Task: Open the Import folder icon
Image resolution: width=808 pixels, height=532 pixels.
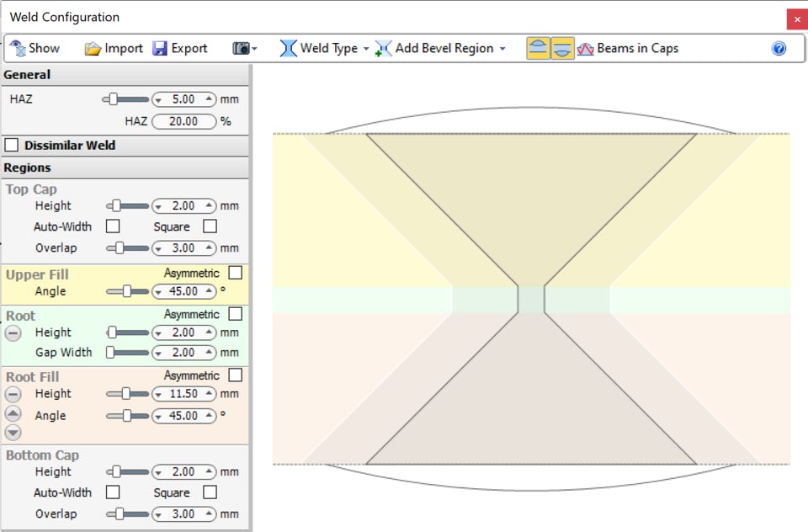Action: 93,49
